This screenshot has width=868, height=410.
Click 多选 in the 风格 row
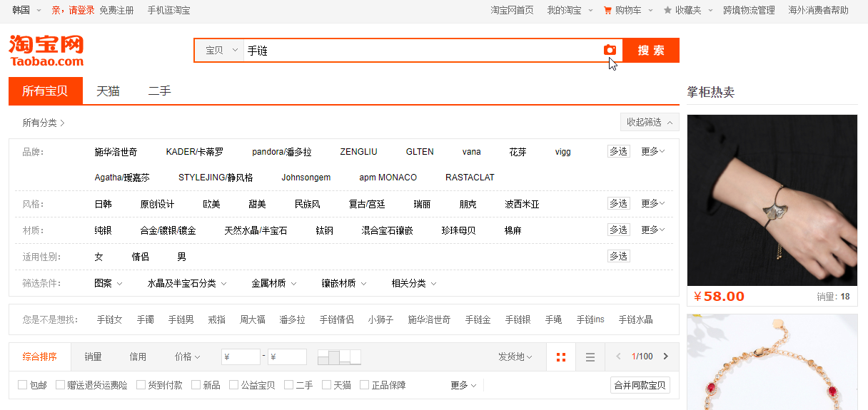pyautogui.click(x=618, y=203)
